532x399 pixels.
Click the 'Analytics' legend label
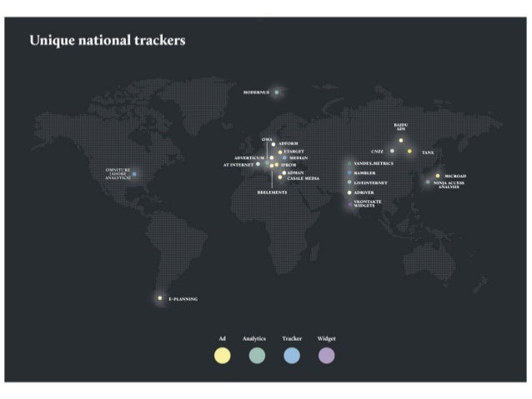pos(254,339)
